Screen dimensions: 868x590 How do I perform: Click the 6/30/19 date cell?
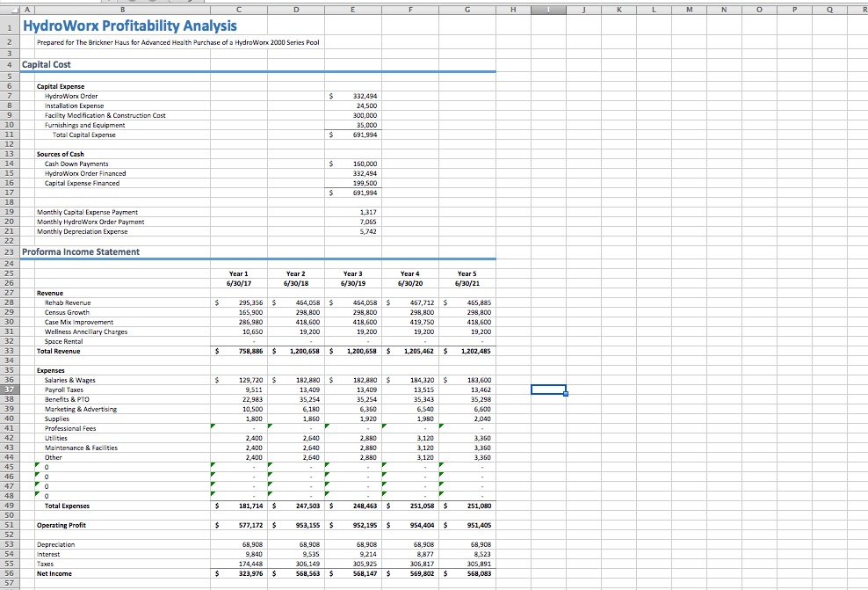click(352, 283)
